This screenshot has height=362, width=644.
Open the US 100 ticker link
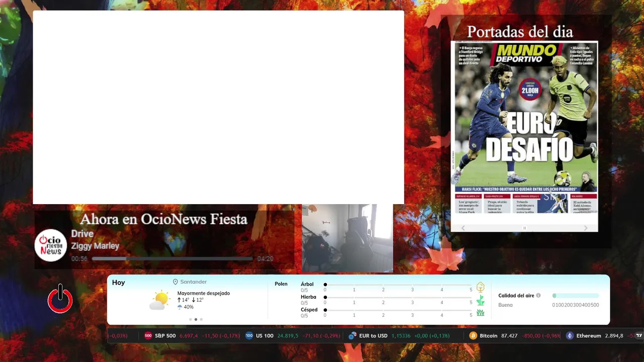click(x=293, y=335)
